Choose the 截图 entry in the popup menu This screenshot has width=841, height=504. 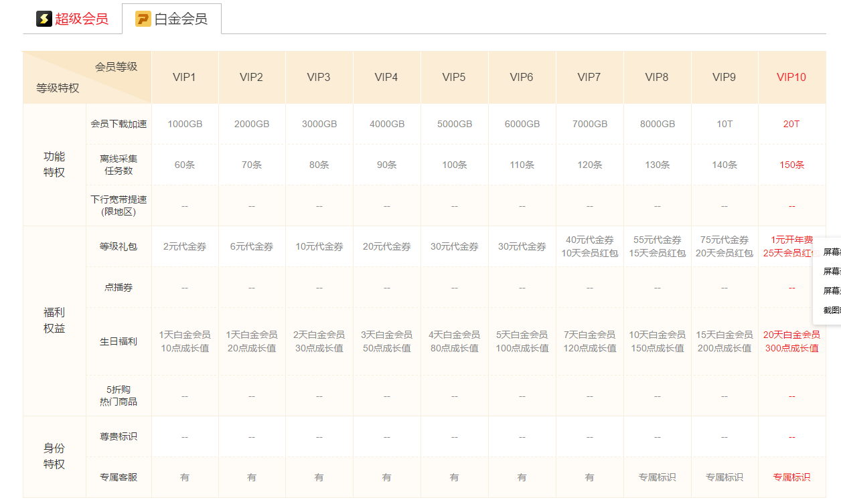831,311
